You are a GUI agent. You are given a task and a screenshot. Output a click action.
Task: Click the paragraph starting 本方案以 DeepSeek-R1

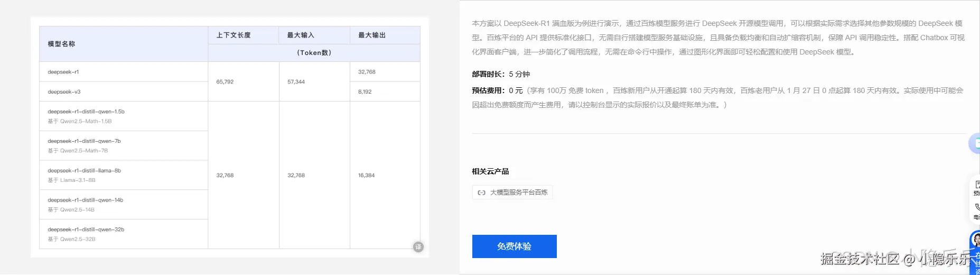(x=718, y=38)
